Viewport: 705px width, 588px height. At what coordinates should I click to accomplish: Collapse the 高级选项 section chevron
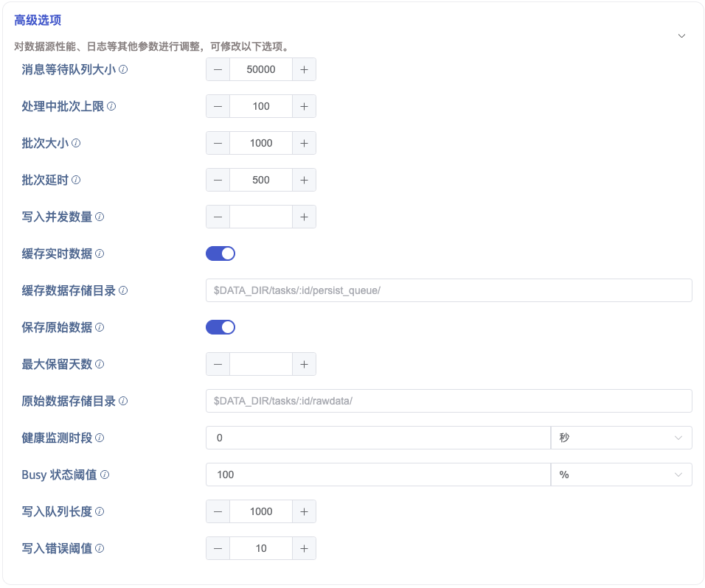(681, 36)
